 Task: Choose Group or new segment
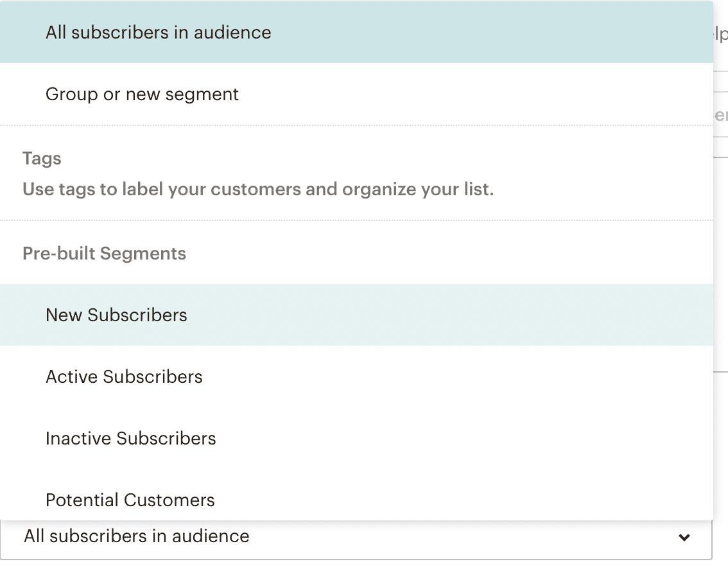[356, 94]
